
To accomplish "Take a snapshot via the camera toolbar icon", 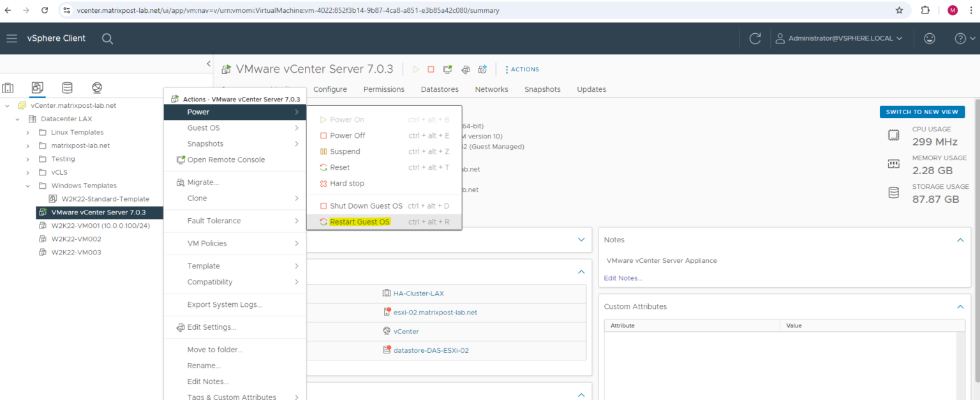I will pos(482,69).
